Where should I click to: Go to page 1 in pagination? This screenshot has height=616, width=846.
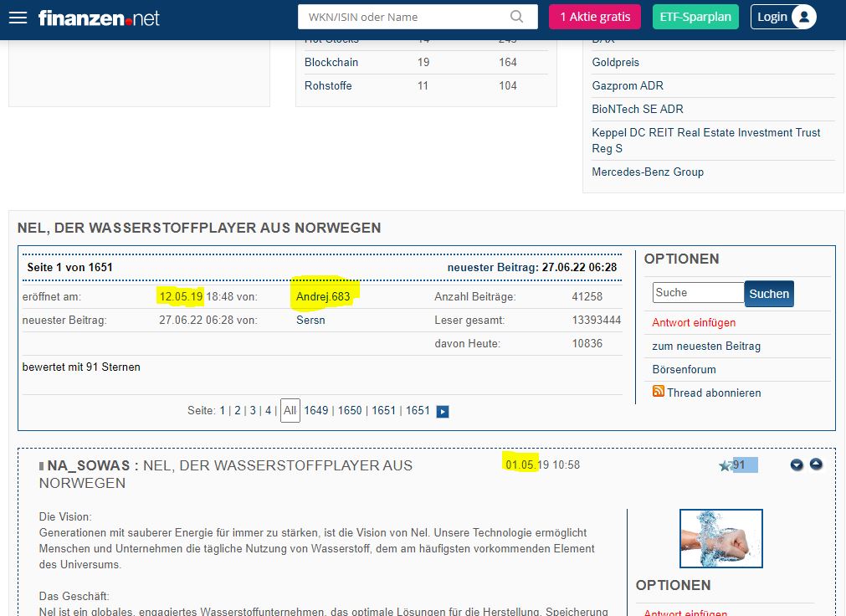tap(222, 410)
